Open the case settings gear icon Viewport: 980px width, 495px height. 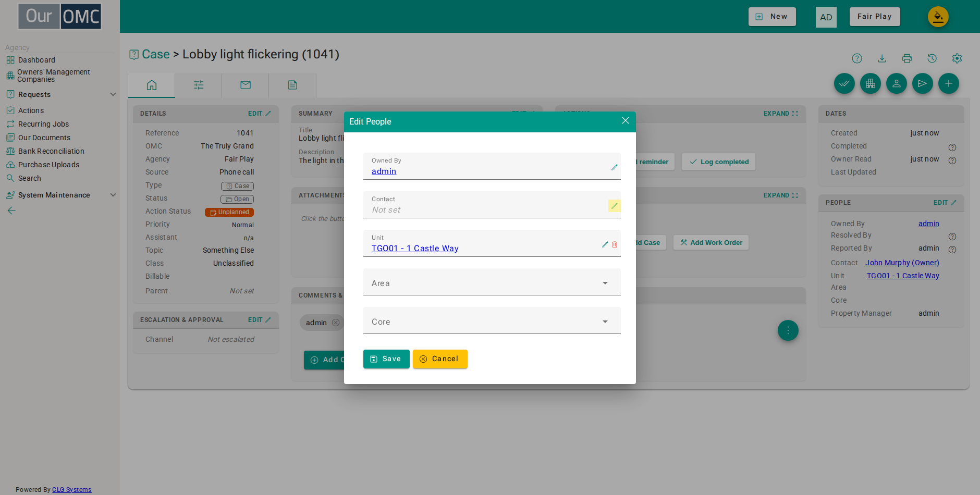tap(957, 58)
